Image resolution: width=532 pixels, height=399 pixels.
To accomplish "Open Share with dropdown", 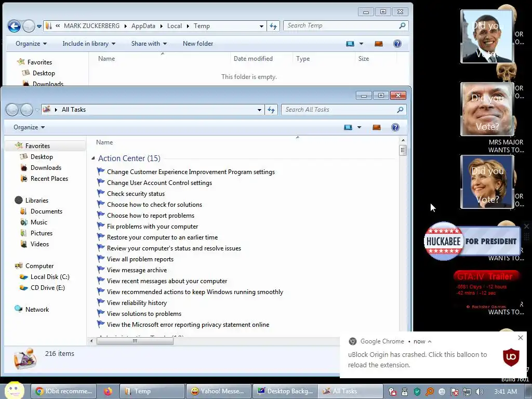I will pos(149,44).
